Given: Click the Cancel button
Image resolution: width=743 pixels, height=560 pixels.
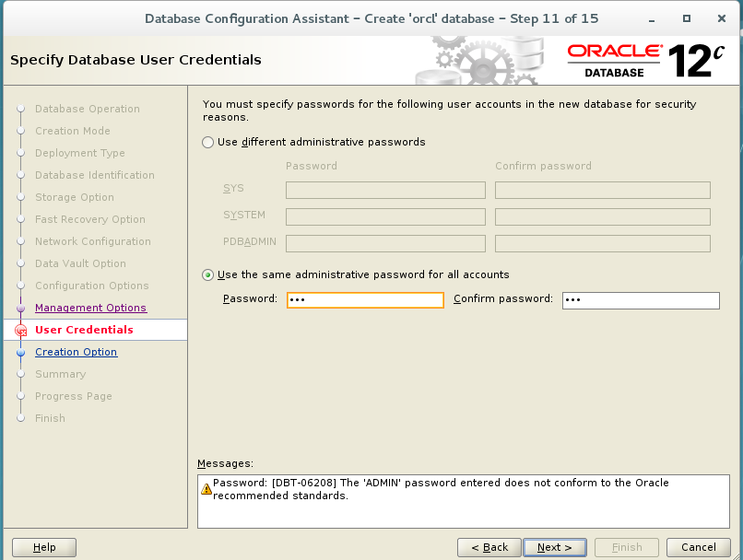Looking at the screenshot, I should 699,548.
